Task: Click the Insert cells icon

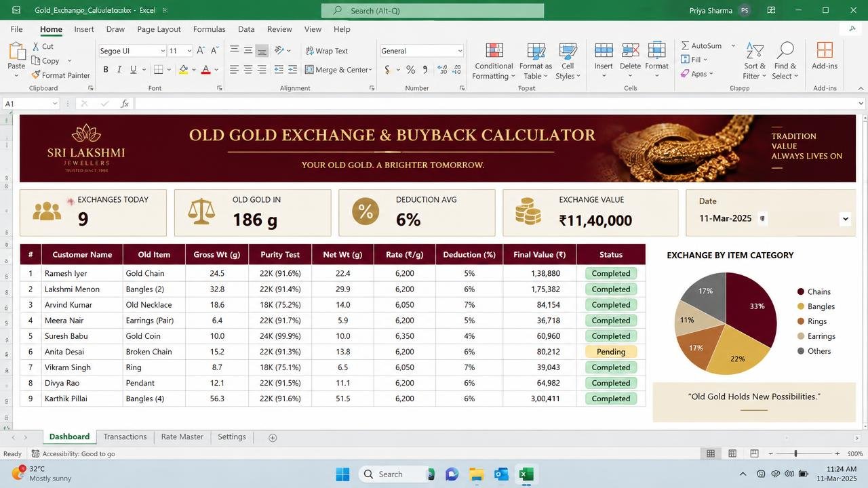Action: point(604,51)
